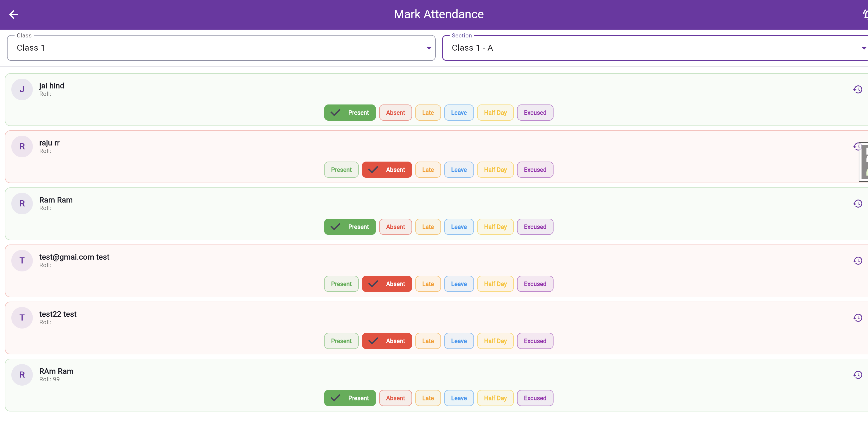This screenshot has height=426, width=868.
Task: Click the student name jai hind
Action: point(52,86)
